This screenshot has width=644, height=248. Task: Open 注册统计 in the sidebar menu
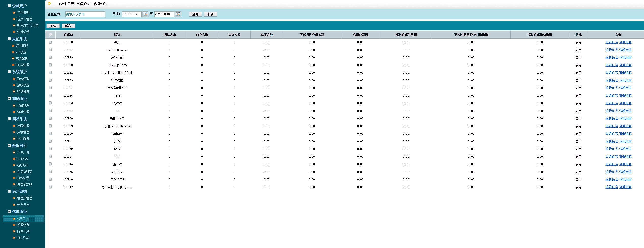[x=23, y=159]
